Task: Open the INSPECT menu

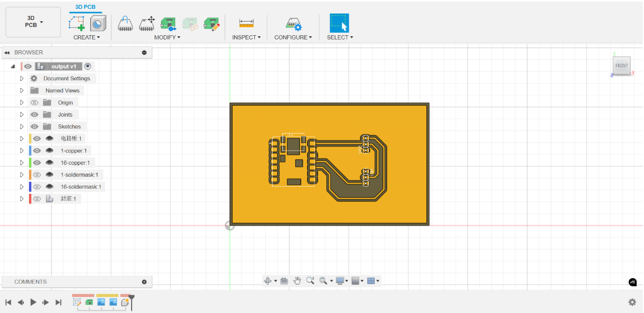Action: point(246,37)
